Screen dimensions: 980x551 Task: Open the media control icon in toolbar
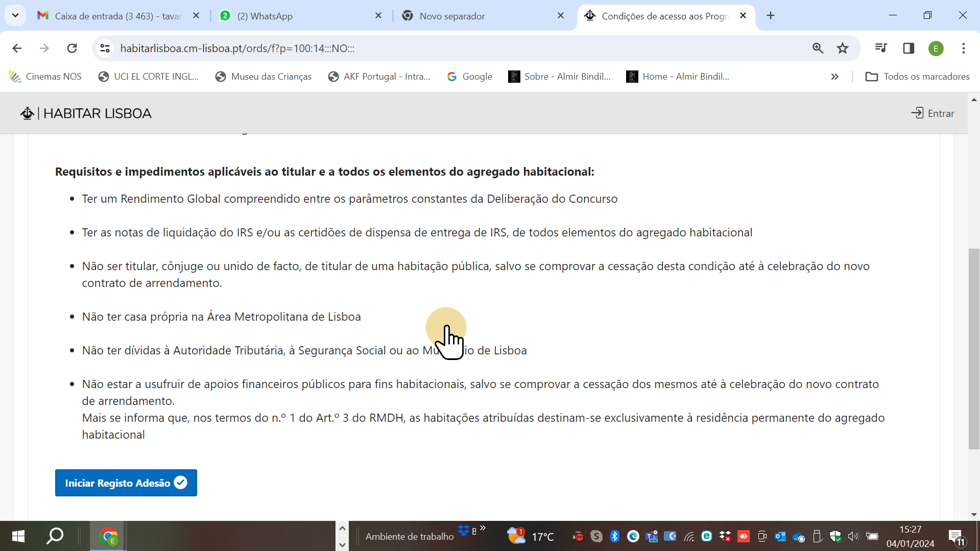pyautogui.click(x=881, y=49)
